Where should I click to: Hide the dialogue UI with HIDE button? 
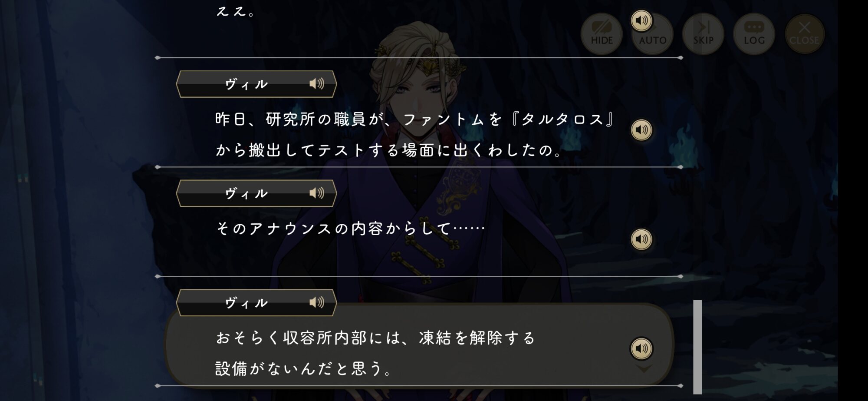602,34
